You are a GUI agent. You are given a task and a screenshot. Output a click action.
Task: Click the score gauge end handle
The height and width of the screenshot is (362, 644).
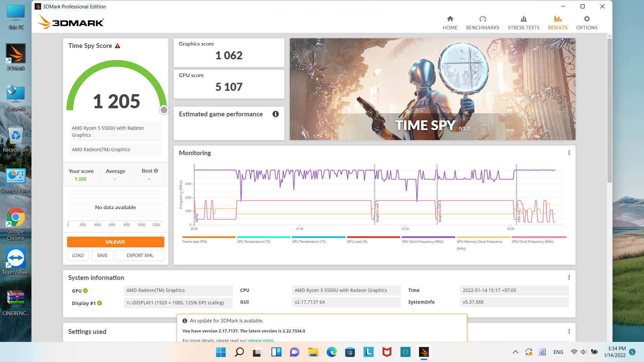pyautogui.click(x=164, y=110)
